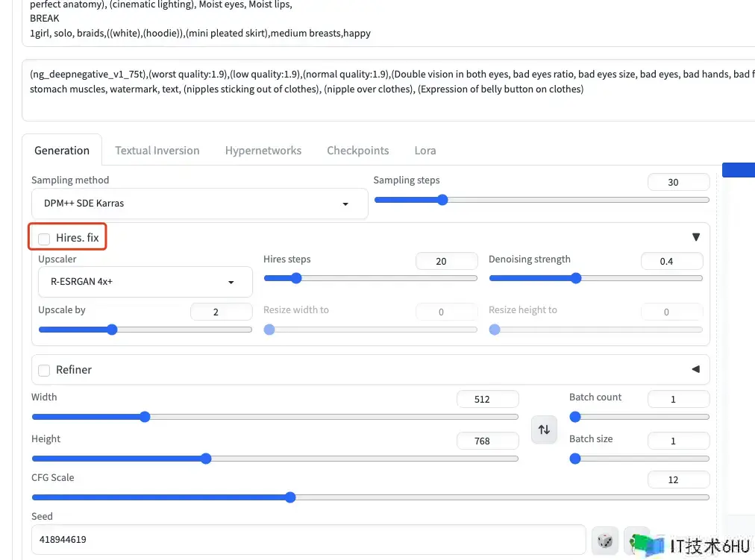The height and width of the screenshot is (560, 755).
Task: Select the Hypernetworks tab
Action: pyautogui.click(x=263, y=151)
